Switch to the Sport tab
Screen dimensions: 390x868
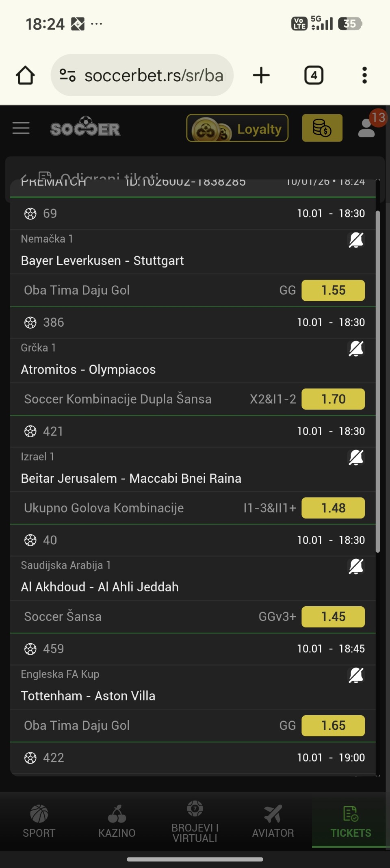click(39, 822)
